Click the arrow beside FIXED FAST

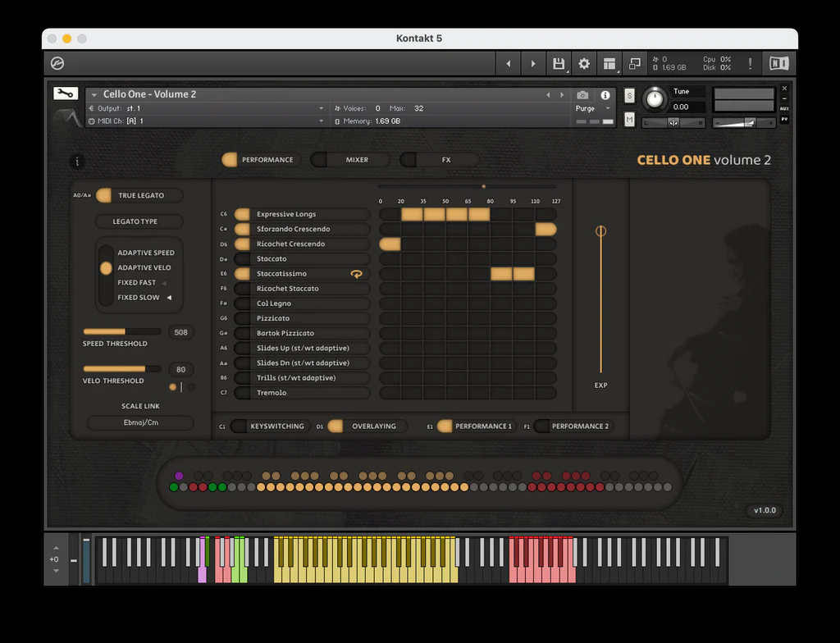[x=164, y=283]
